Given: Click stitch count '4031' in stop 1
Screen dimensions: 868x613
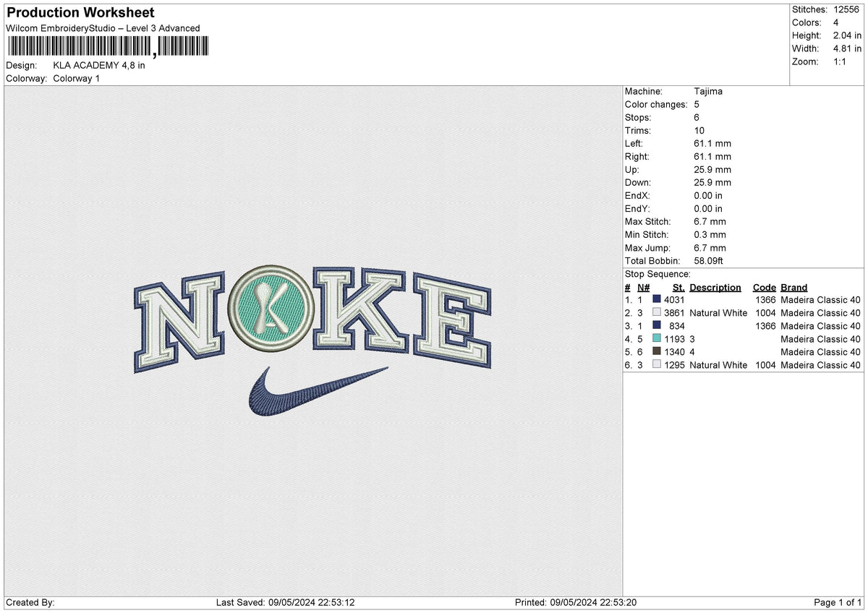Looking at the screenshot, I should [x=674, y=300].
